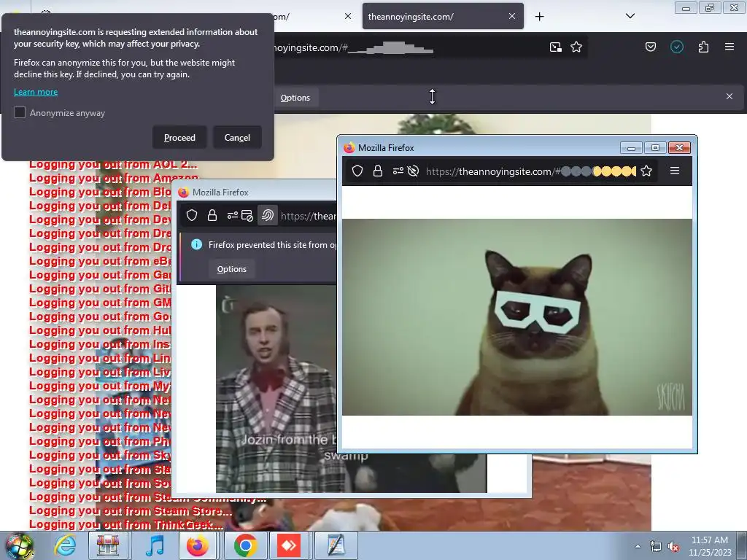Click the taskbar clock showing 11:57 AM
747x560 pixels.
pyautogui.click(x=709, y=545)
